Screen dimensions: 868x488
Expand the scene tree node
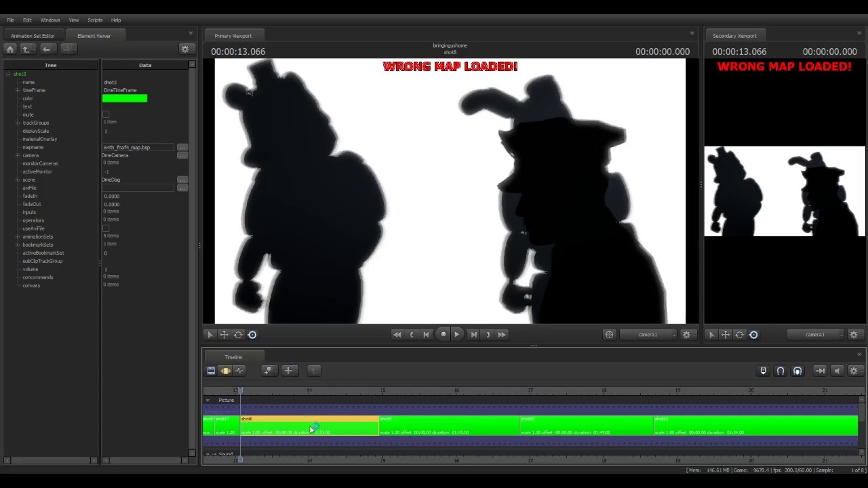pos(17,180)
